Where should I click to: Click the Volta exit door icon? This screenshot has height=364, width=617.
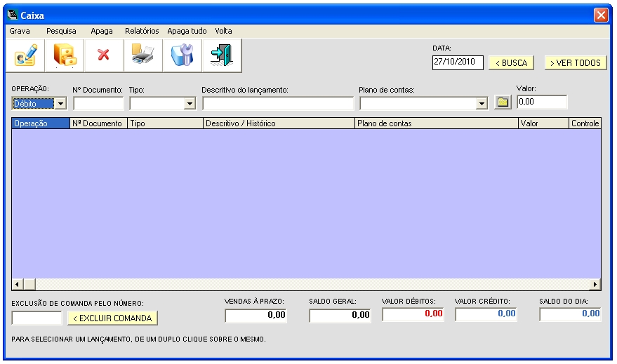[222, 55]
